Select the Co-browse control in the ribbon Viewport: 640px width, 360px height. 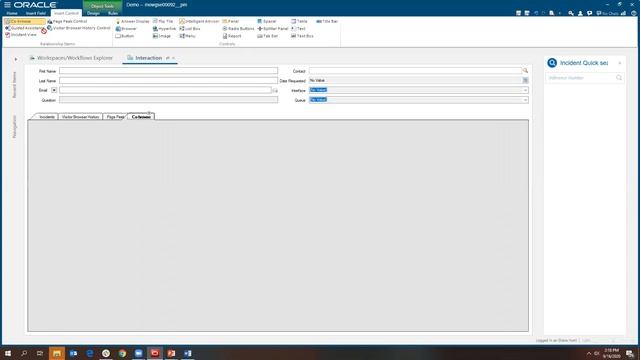point(24,21)
